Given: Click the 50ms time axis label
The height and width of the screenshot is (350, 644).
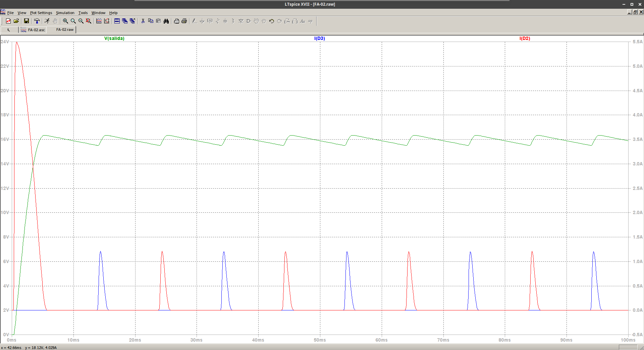Looking at the screenshot, I should (x=320, y=340).
